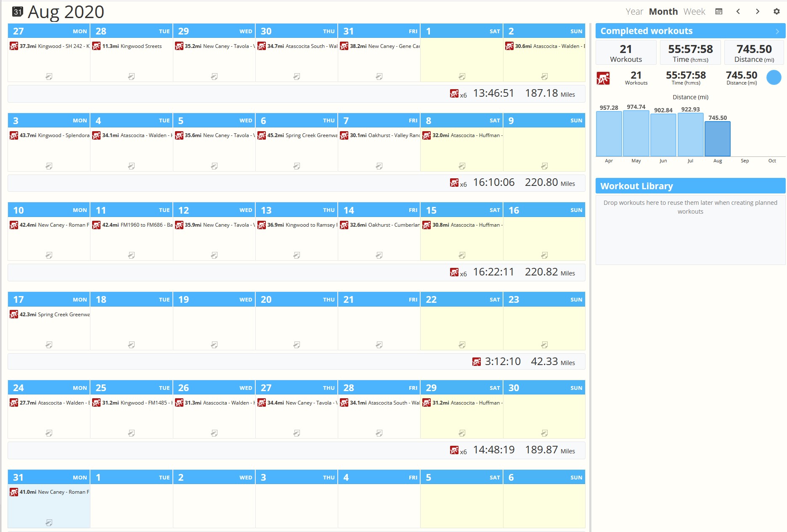Image resolution: width=787 pixels, height=532 pixels.
Task: Click bike icon in 187.18 Miles week summary
Action: 454,94
